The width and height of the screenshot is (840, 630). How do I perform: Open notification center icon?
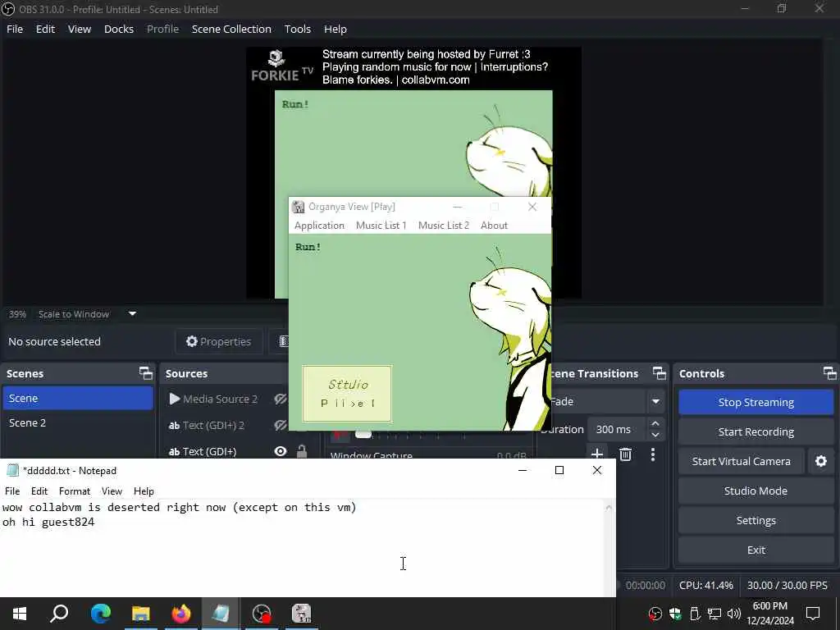coord(813,614)
